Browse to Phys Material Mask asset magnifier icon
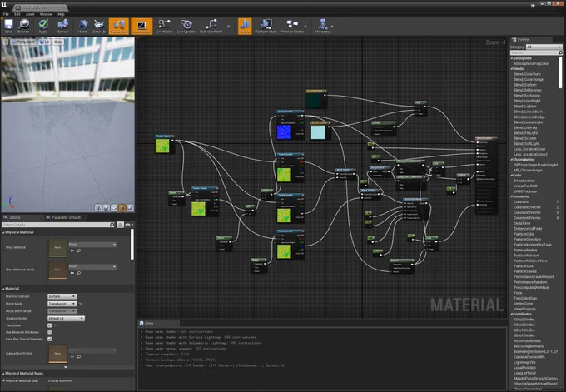Viewport: 566px width, 392px height. [79, 273]
